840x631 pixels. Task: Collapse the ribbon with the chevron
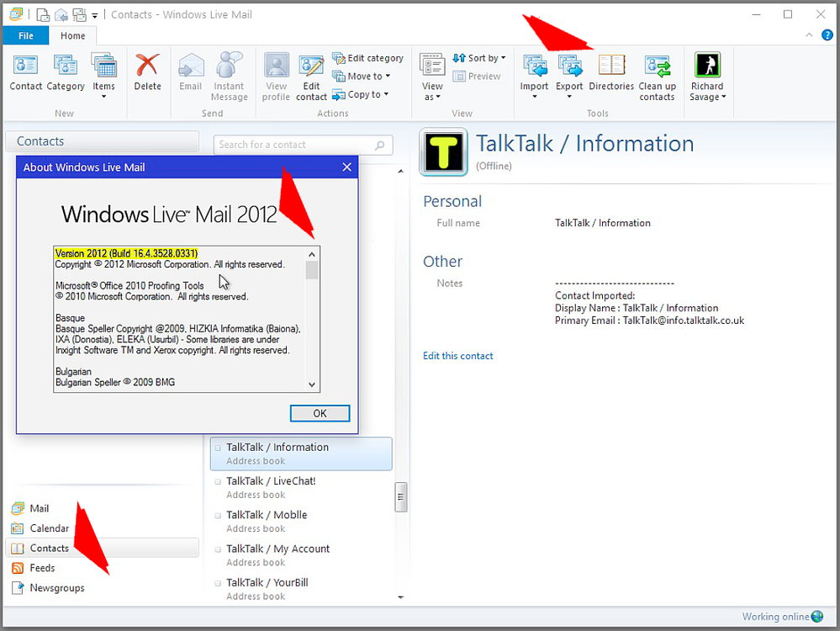(809, 34)
